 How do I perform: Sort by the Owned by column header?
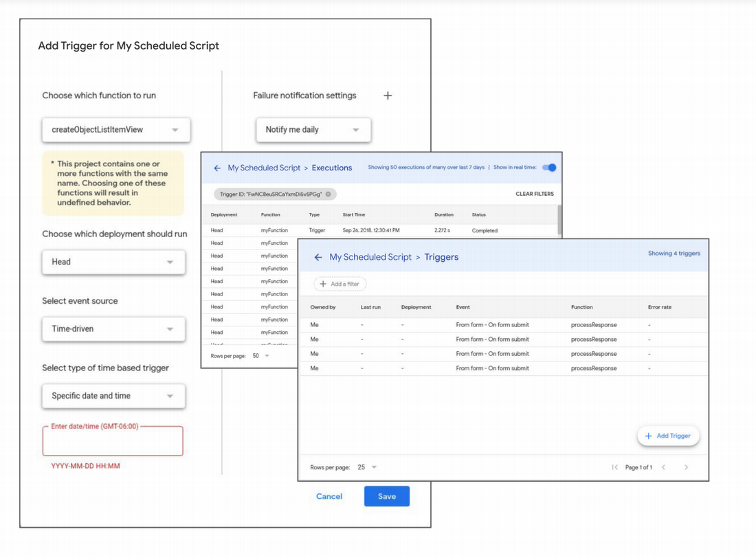click(x=323, y=307)
